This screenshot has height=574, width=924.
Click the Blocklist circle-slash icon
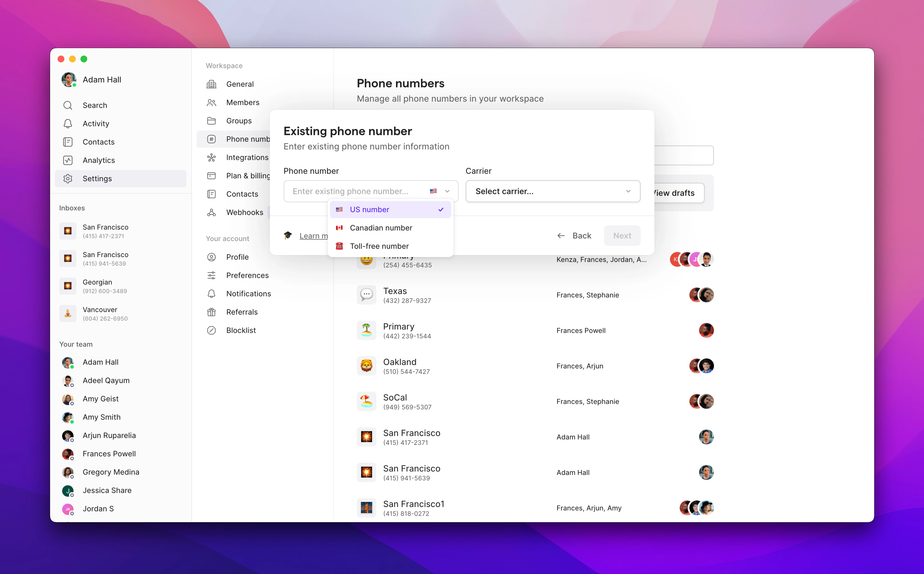pos(211,330)
